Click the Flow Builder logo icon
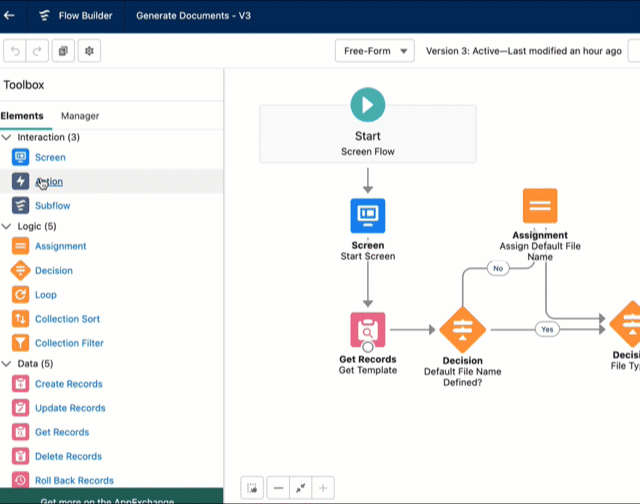Image resolution: width=640 pixels, height=504 pixels. click(44, 16)
